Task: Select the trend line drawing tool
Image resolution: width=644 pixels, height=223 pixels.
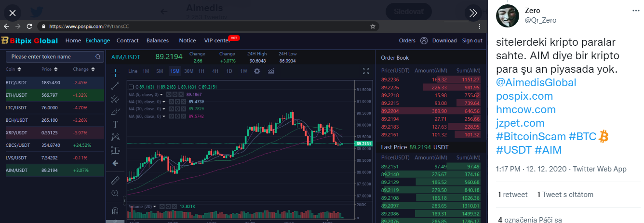Action: 115,86
